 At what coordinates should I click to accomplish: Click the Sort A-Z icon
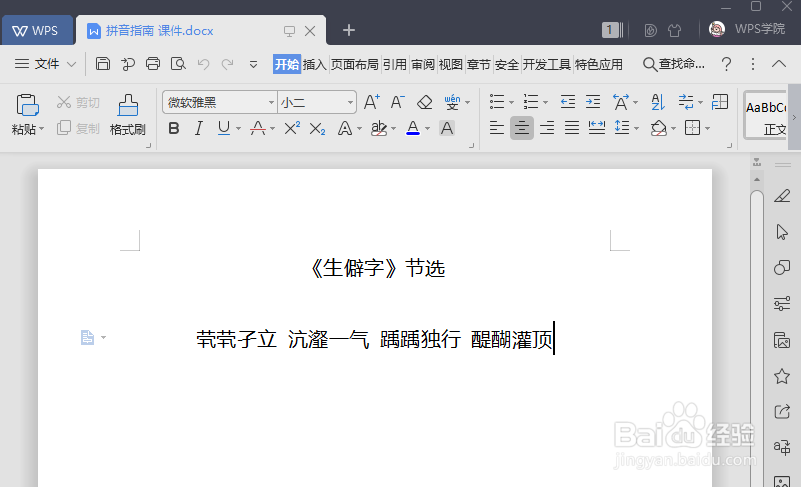click(x=658, y=102)
